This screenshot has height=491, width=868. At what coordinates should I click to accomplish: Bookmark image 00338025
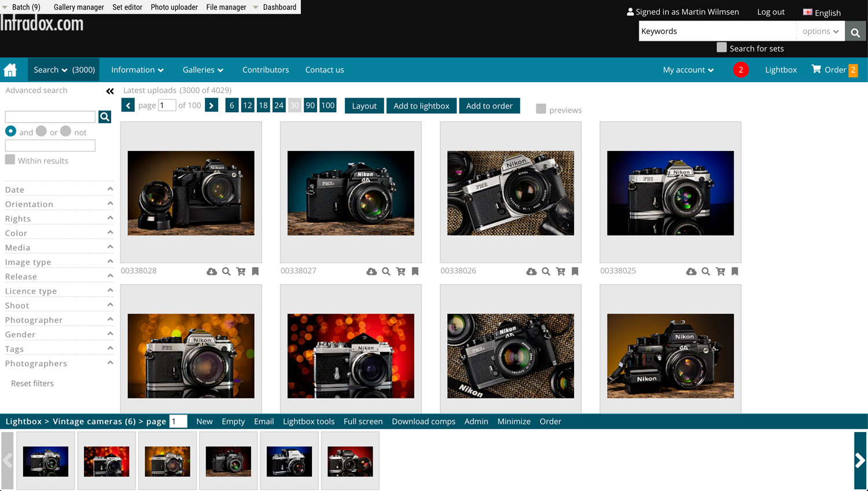click(734, 271)
